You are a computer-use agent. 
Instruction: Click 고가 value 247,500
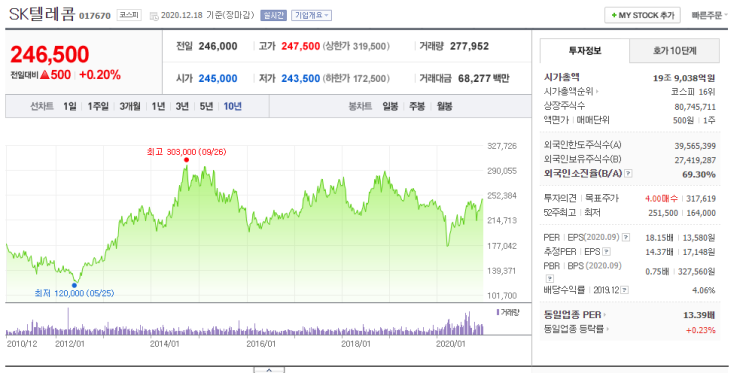300,46
